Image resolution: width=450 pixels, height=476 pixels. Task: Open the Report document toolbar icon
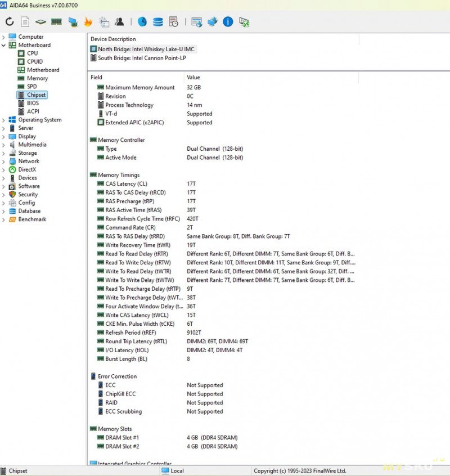click(x=25, y=21)
